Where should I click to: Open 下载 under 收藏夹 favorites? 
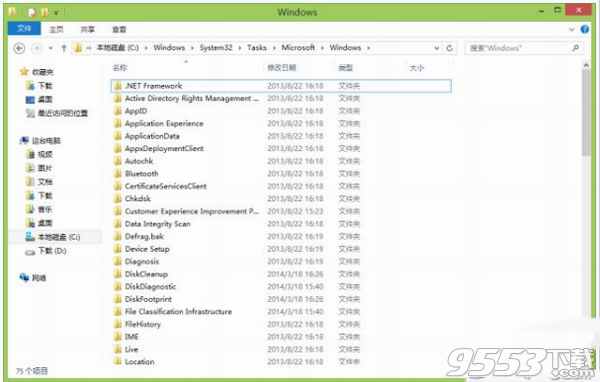click(x=45, y=86)
